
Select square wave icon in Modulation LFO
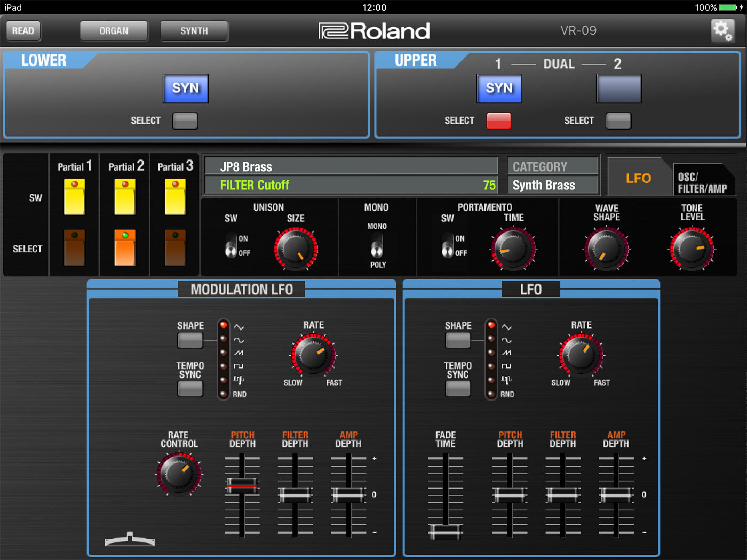tap(239, 366)
